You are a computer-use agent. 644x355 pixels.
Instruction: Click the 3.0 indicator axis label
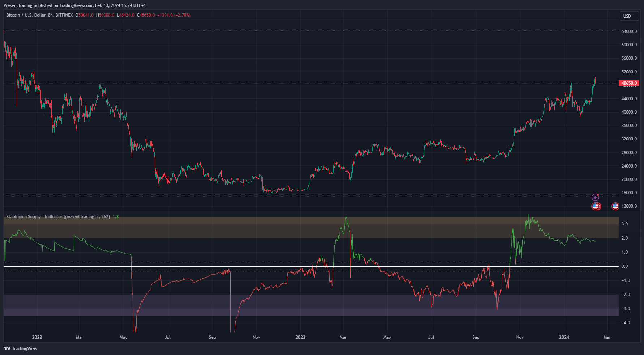click(x=624, y=224)
